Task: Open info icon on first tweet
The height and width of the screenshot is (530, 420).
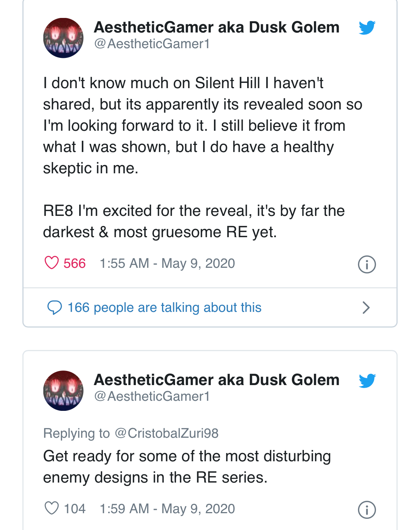Action: (x=367, y=264)
